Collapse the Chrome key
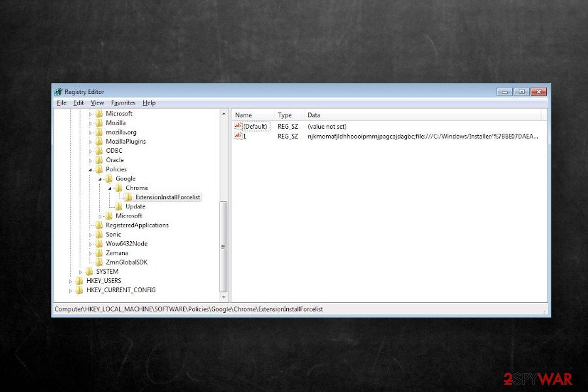Screen dimensions: 588x392 point(110,188)
